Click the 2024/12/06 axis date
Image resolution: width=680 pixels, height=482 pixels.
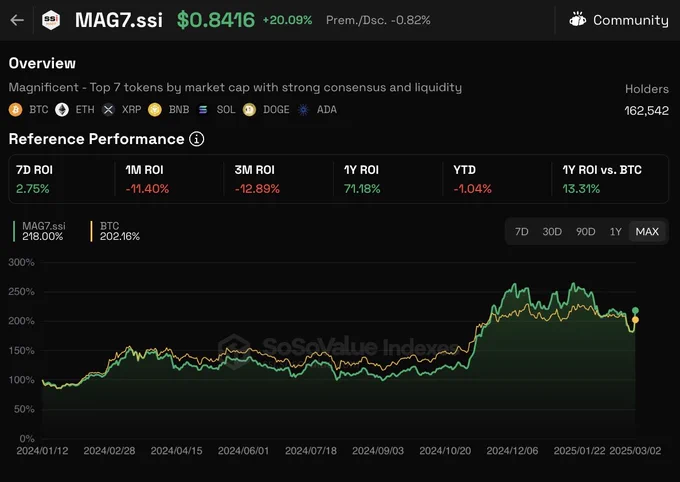[x=512, y=451]
